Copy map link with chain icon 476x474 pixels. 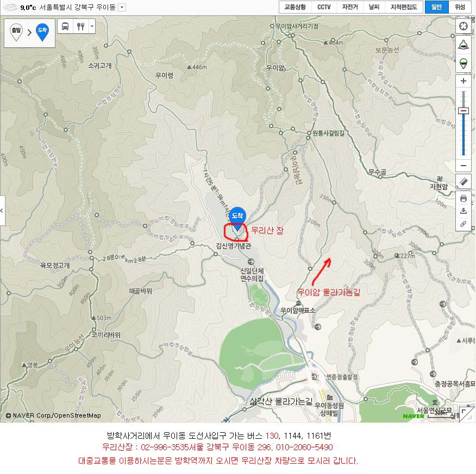point(464,224)
